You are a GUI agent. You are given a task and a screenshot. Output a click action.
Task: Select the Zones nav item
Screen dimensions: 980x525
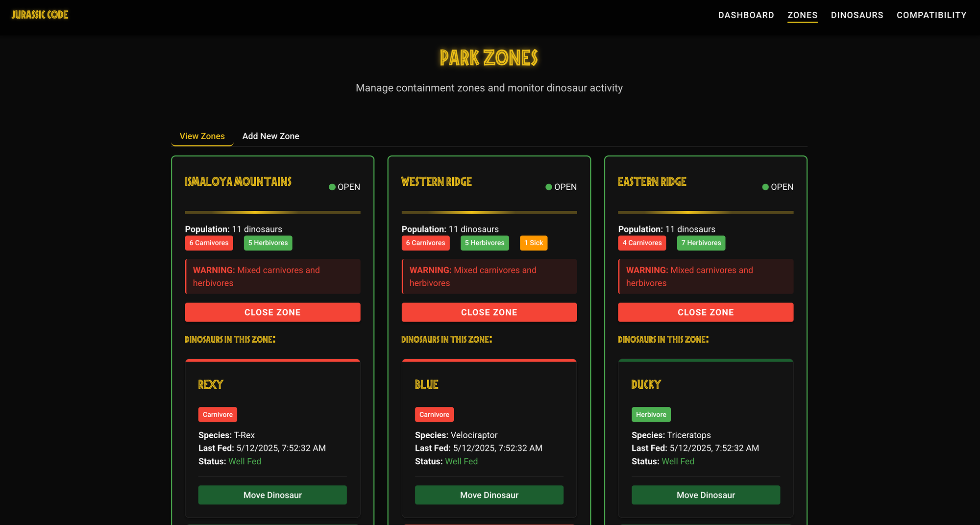click(802, 15)
